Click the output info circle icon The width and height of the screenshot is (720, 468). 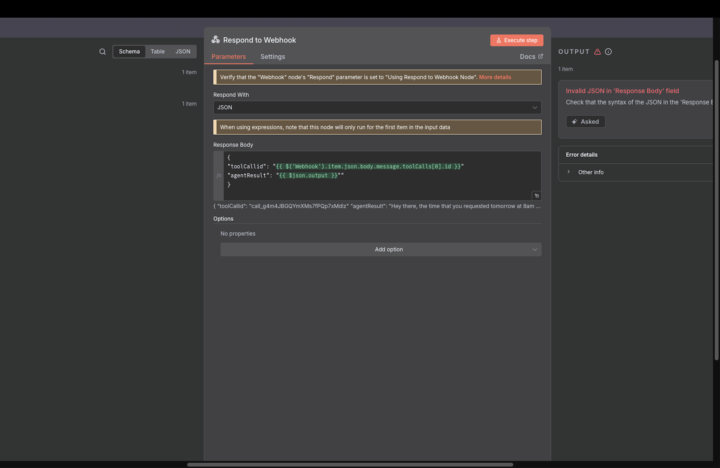pos(608,52)
